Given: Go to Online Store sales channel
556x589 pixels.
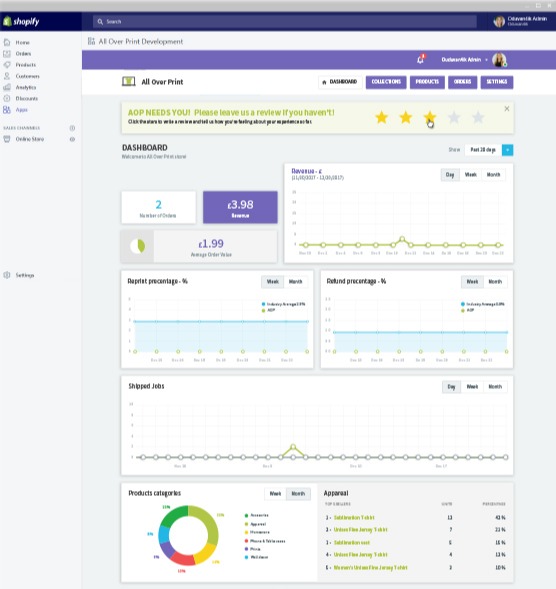Looking at the screenshot, I should [x=30, y=139].
